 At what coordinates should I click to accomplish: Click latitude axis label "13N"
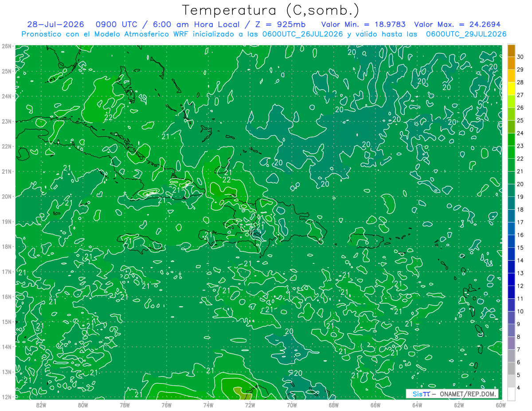pyautogui.click(x=6, y=372)
